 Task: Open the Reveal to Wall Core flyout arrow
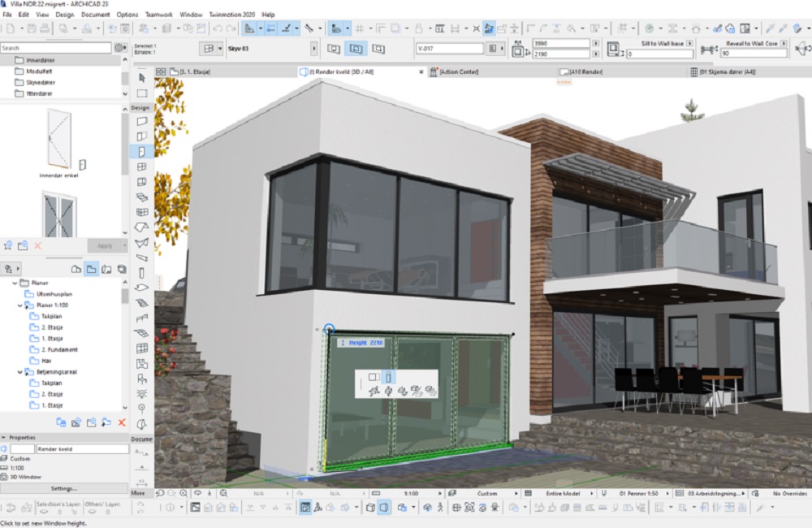[x=784, y=44]
